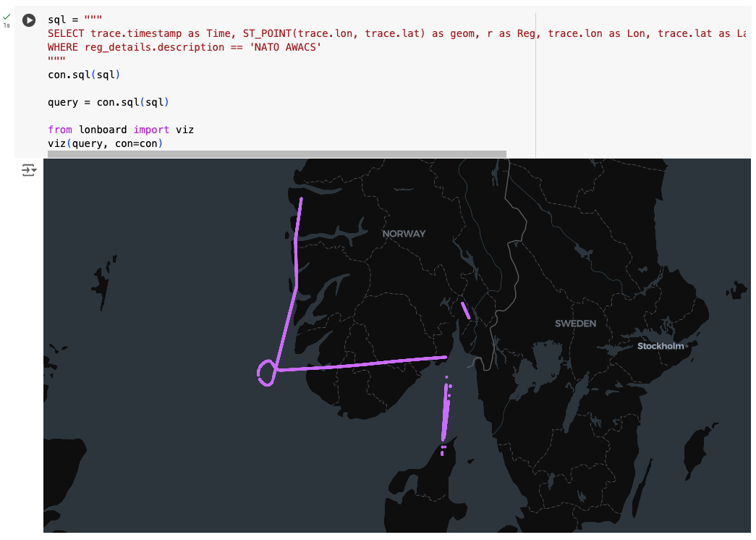Click the horizontal purple flight path across Norway

tap(362, 363)
